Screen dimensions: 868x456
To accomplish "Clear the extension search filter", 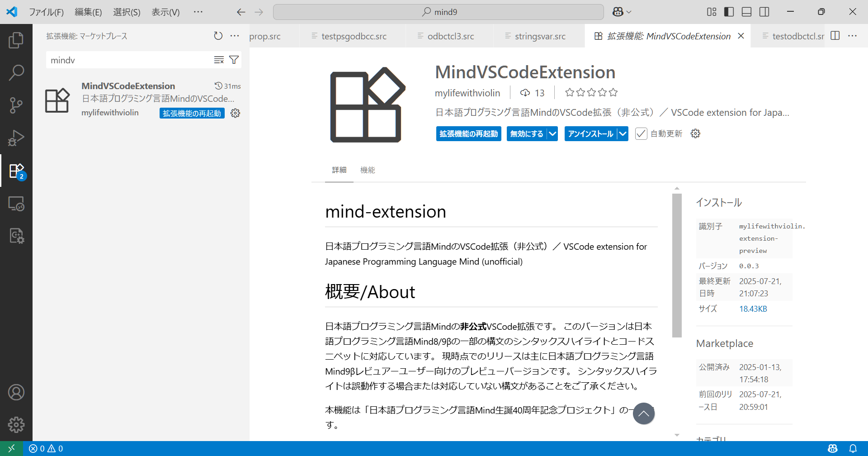I will 219,59.
